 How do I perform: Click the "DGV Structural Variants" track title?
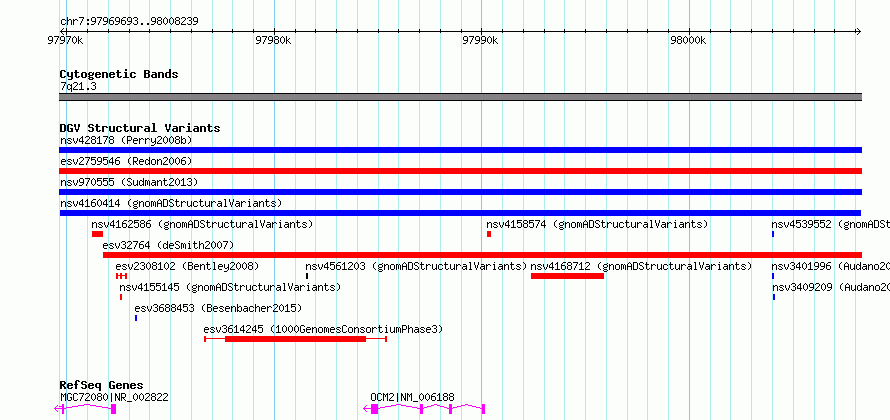pos(140,128)
